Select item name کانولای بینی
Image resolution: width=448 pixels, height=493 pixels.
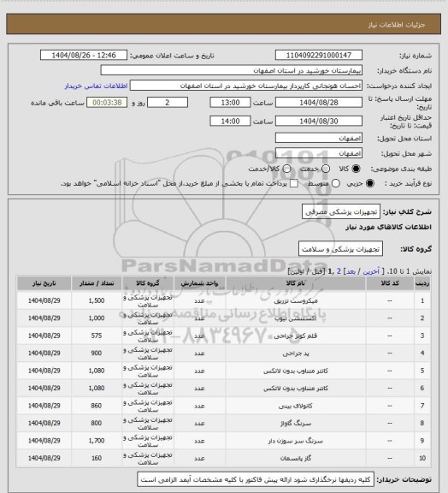coord(295,406)
